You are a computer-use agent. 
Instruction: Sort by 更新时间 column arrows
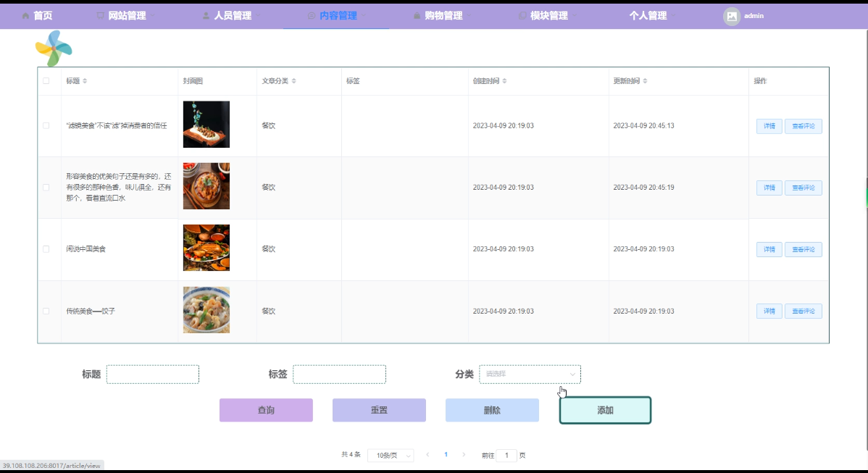pos(645,81)
